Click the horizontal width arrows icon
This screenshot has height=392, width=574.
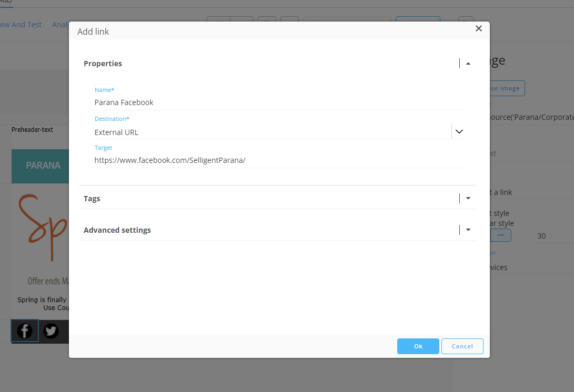tap(500, 235)
